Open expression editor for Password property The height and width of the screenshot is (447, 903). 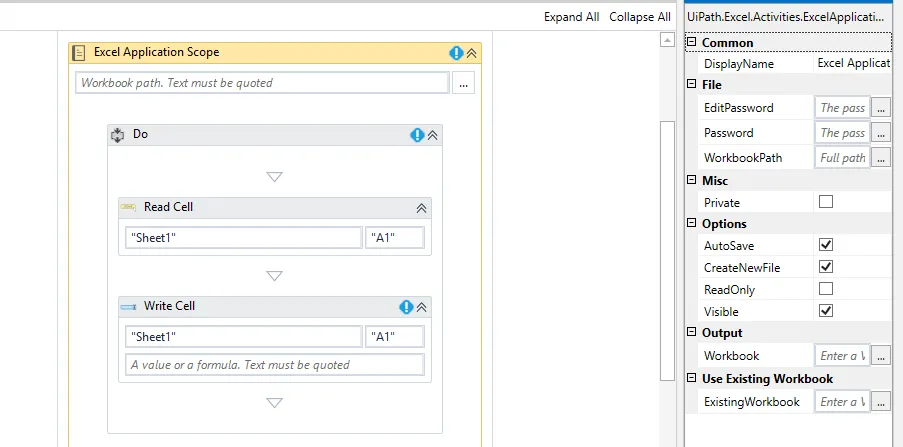(881, 132)
